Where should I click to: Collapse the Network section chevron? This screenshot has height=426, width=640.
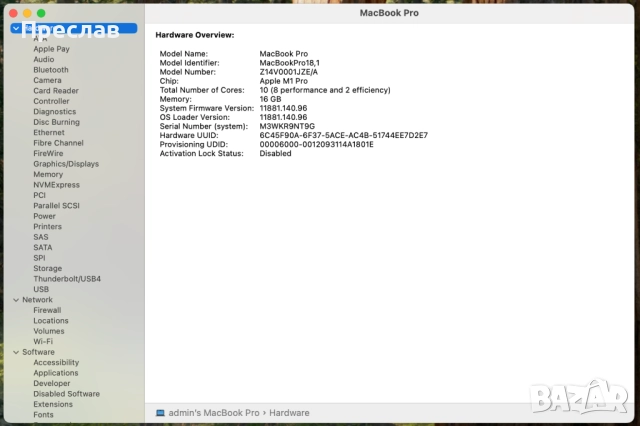pos(16,300)
